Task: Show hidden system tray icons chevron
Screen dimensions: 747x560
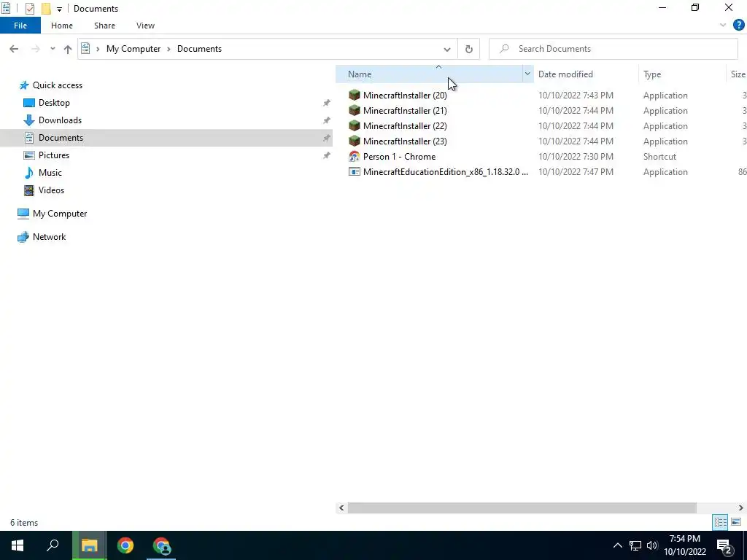Action: point(617,545)
